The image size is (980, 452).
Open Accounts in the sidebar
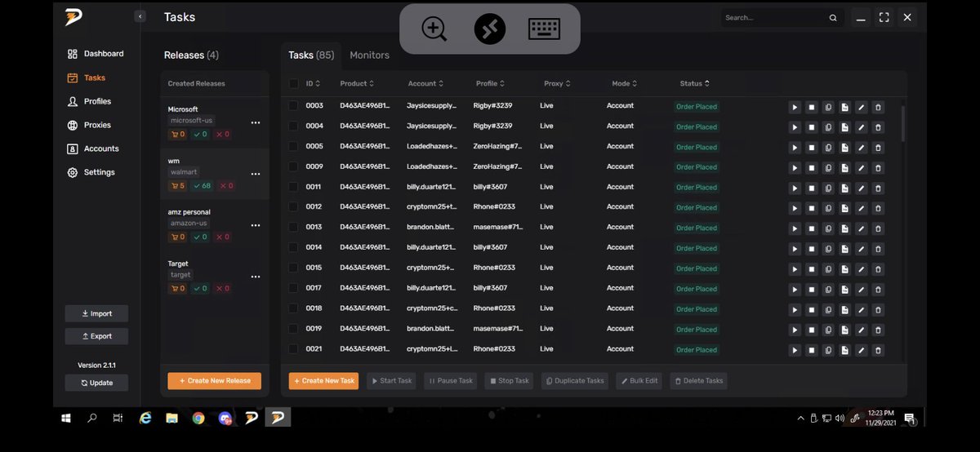(93, 148)
